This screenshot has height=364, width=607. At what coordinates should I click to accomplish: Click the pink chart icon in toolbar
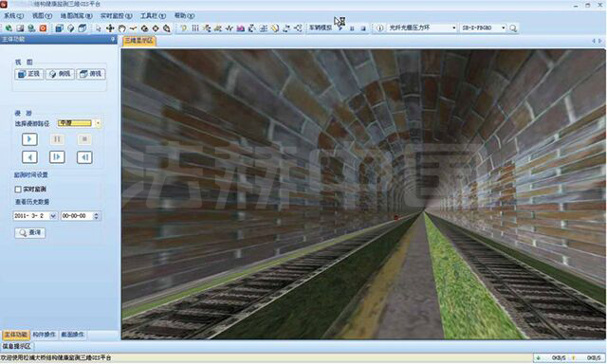[x=240, y=28]
